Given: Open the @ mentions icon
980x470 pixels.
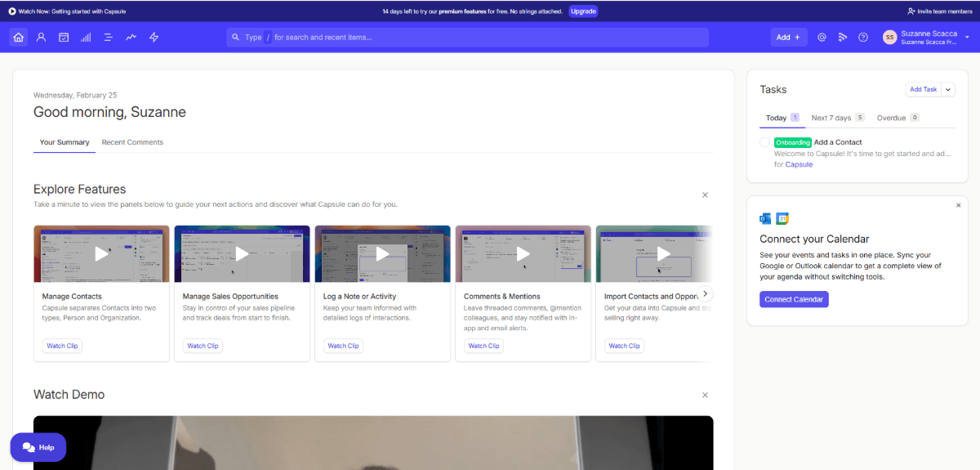Looking at the screenshot, I should (x=822, y=37).
